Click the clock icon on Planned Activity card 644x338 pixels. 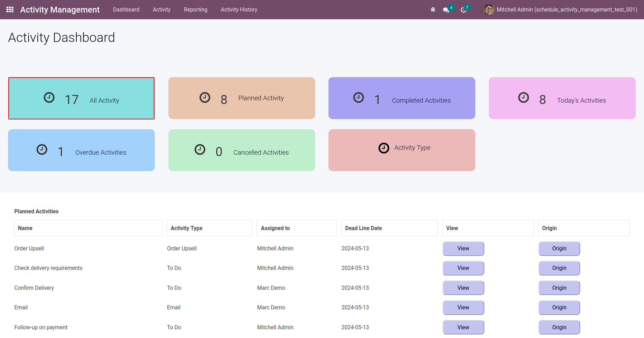pos(205,97)
